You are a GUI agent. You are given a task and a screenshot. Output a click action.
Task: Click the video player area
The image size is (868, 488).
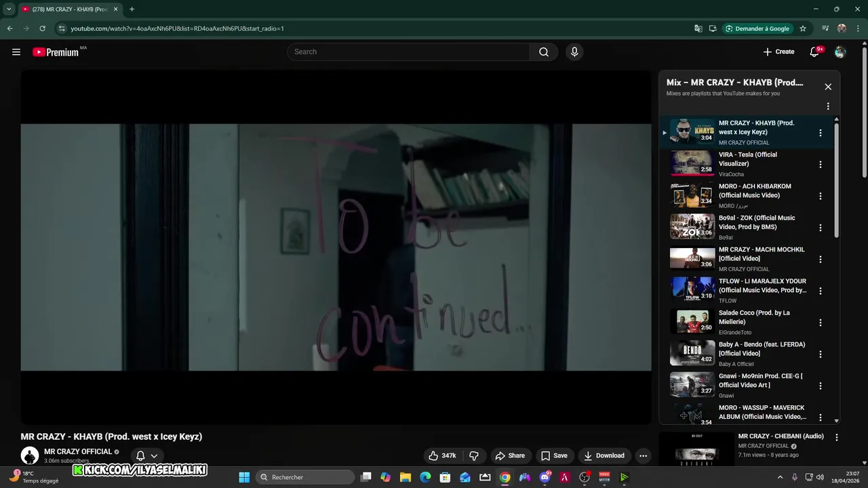[x=336, y=247]
